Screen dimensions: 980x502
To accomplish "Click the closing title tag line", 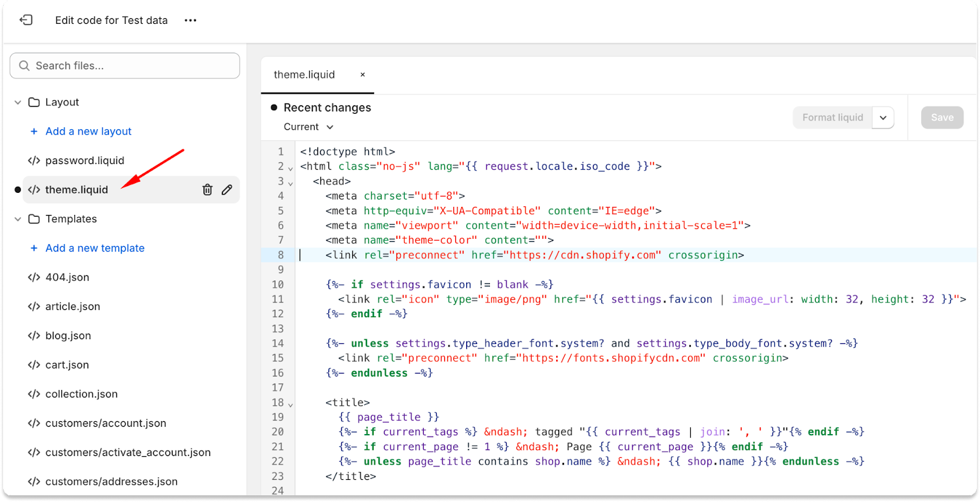I will tap(350, 476).
